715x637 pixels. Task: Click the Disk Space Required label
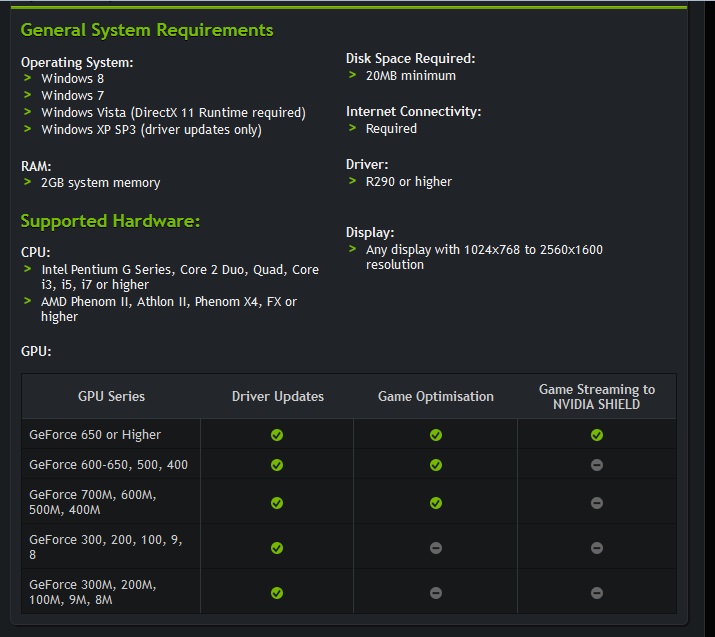(x=410, y=58)
